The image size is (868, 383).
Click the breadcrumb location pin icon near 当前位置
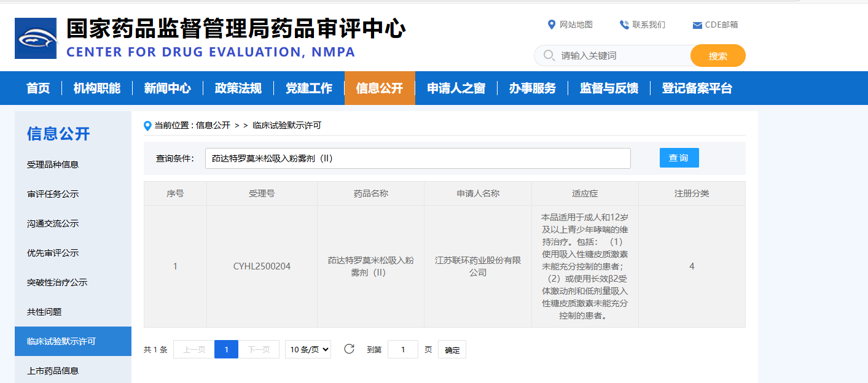point(146,126)
